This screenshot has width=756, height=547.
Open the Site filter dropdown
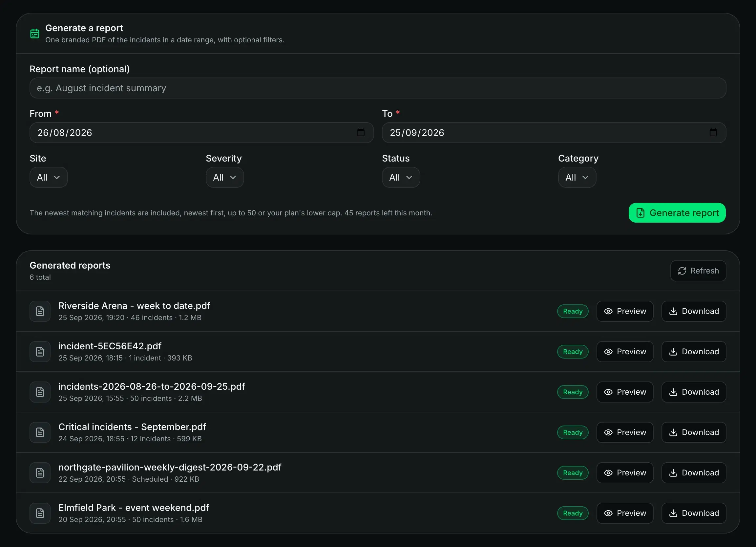tap(49, 177)
